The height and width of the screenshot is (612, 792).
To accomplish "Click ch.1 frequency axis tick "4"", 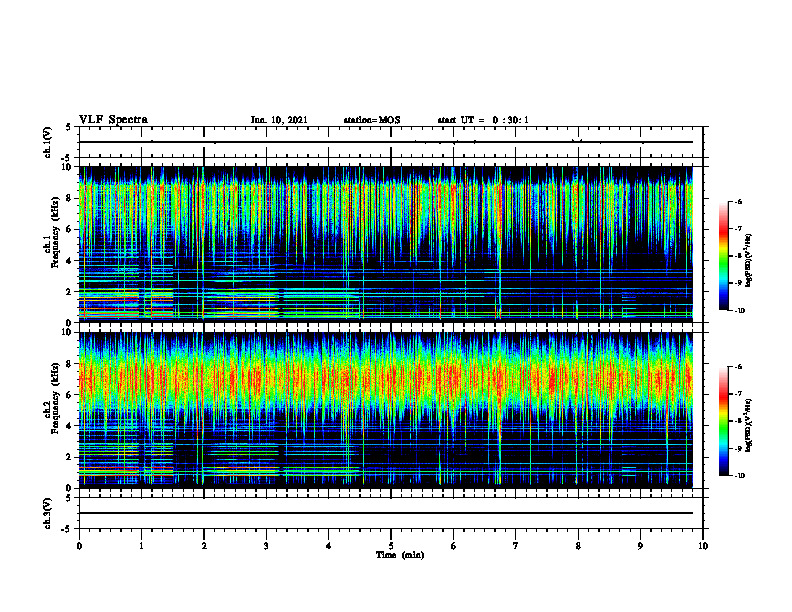I will 70,261.
